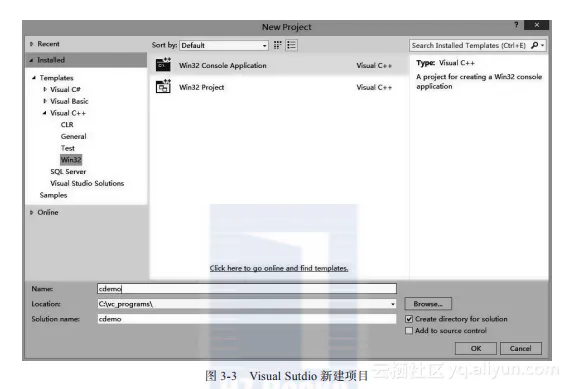Collapse the Visual C++ node
The image size is (570, 389).
pos(44,113)
